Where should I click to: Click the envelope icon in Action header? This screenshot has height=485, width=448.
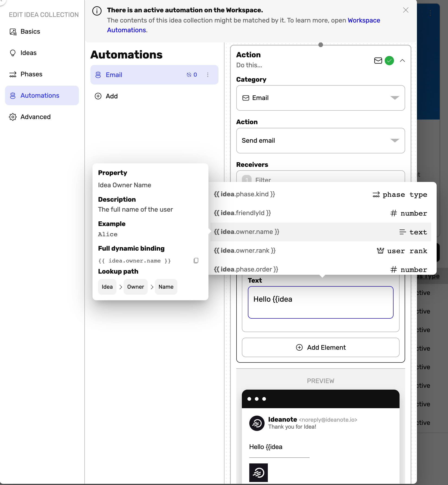[x=378, y=61]
